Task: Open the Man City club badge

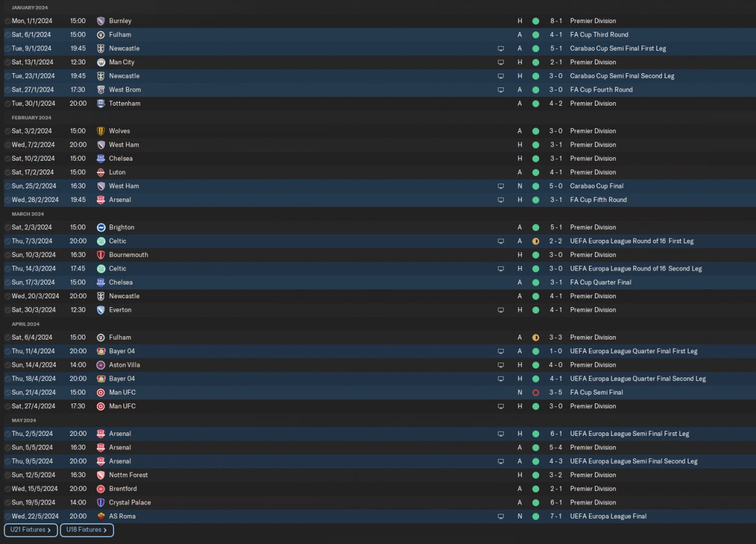Action: (101, 62)
